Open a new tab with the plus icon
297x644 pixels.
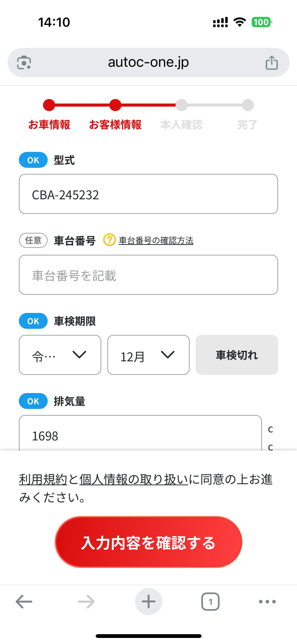point(148,602)
